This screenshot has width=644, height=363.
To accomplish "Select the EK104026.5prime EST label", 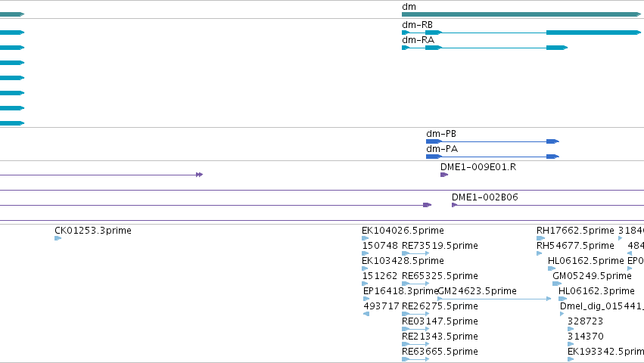I will point(403,231).
